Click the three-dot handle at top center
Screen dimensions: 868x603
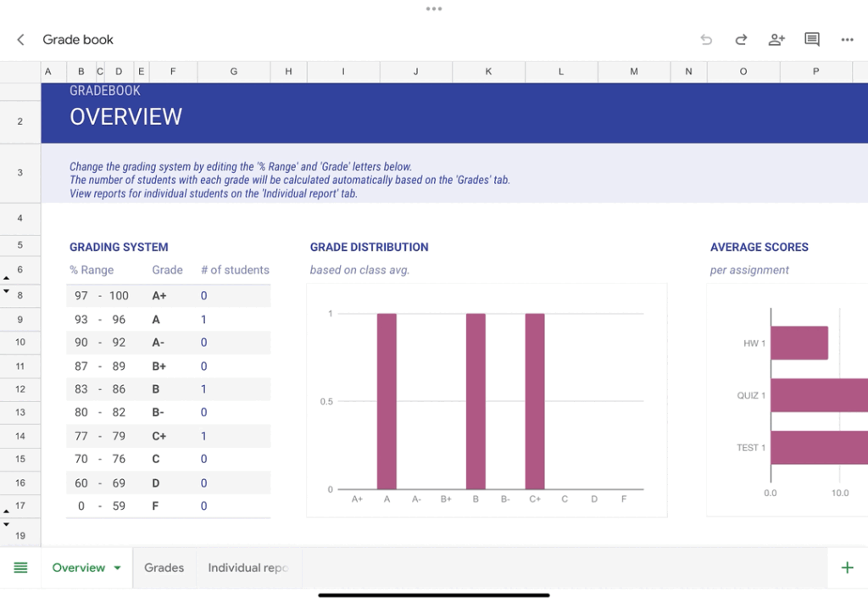[x=434, y=8]
